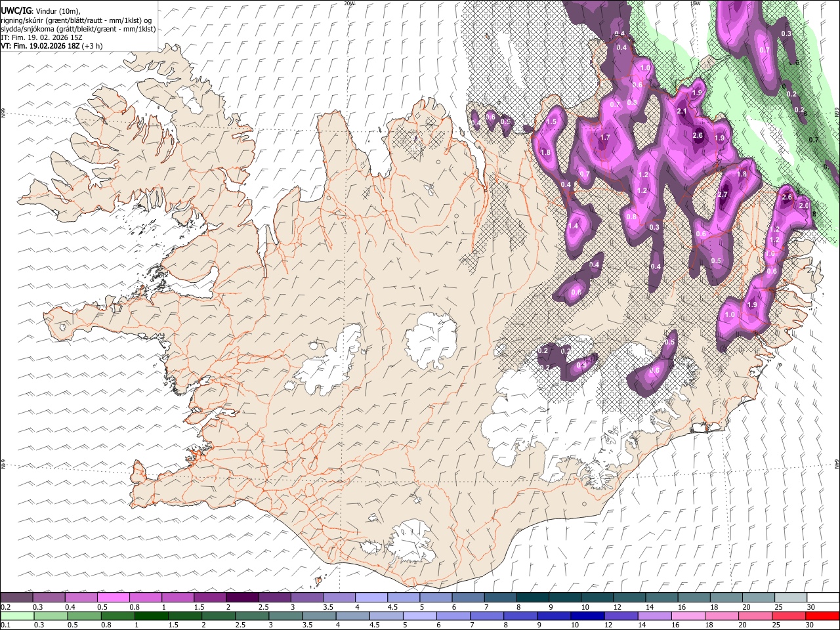
Task: Click the 2.1 precipitation value on the map
Action: coord(682,112)
